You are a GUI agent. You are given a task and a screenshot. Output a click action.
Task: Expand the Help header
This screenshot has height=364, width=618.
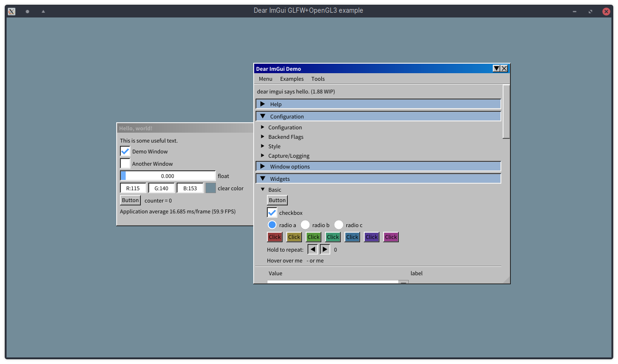click(x=378, y=104)
